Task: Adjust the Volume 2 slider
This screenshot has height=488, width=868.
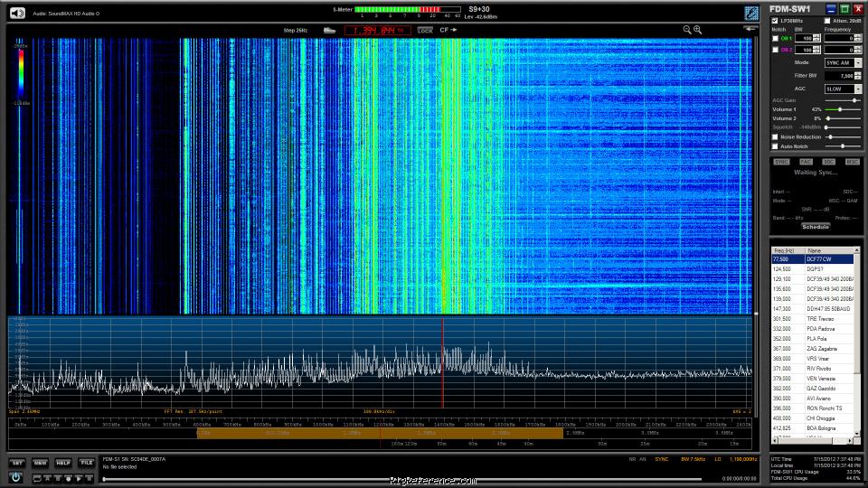Action: (x=843, y=118)
